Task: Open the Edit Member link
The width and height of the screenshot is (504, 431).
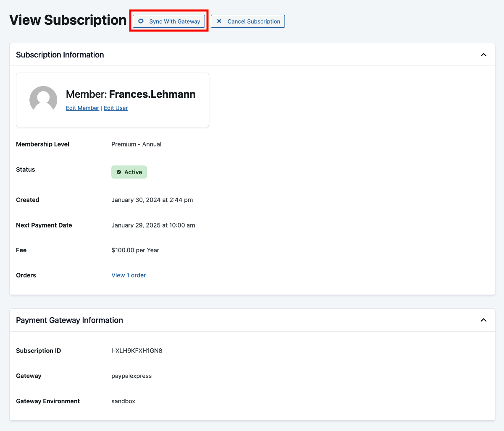Action: (82, 108)
